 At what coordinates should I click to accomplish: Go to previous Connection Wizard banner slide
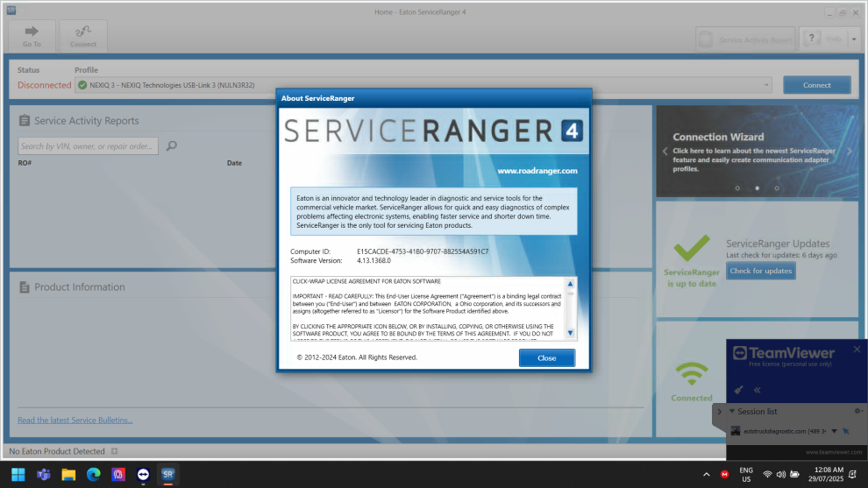[665, 151]
